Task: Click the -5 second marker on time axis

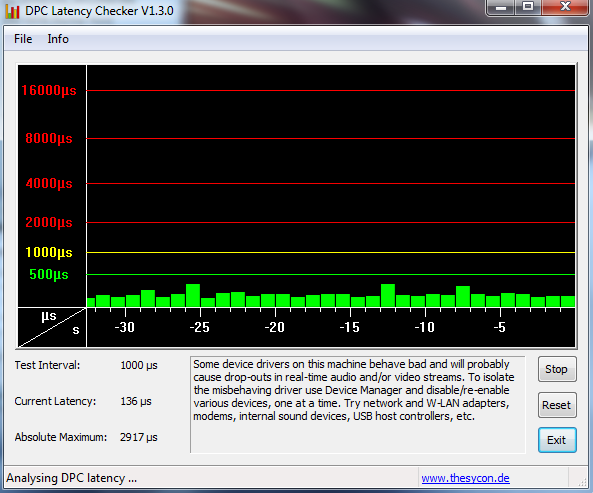Action: [x=500, y=327]
